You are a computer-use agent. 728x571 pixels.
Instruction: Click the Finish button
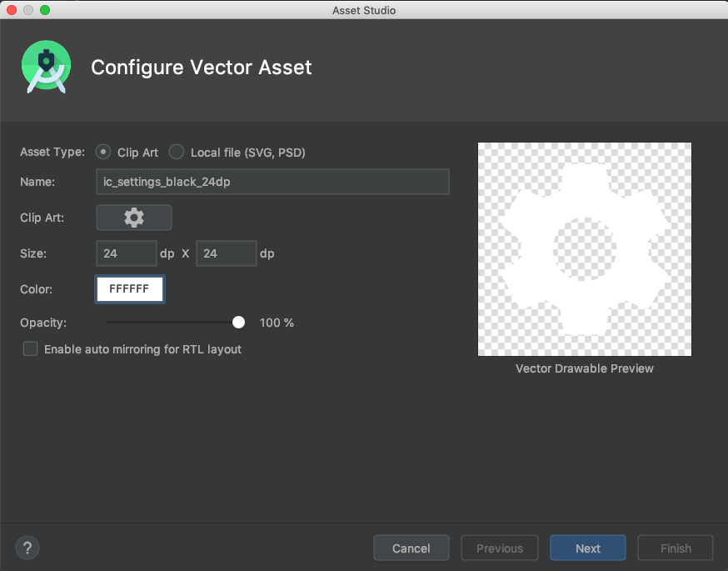pos(676,548)
